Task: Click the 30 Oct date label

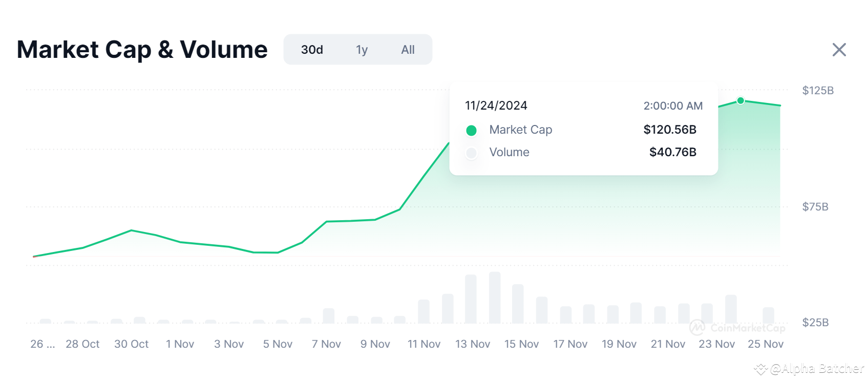Action: pos(131,344)
